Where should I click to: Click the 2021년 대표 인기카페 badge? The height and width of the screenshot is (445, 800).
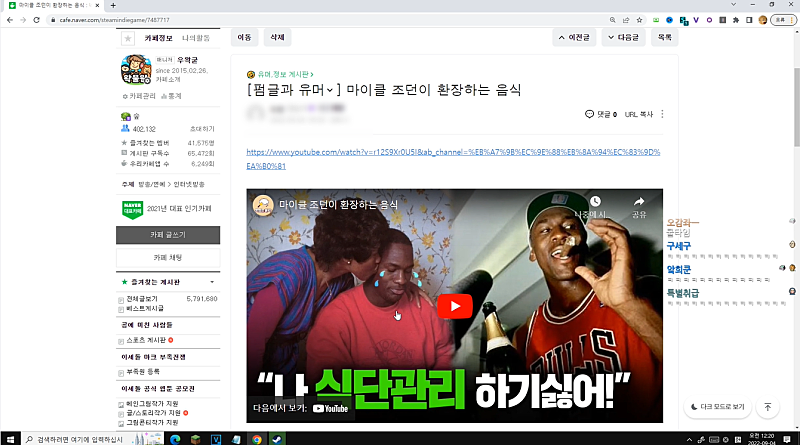[x=167, y=209]
